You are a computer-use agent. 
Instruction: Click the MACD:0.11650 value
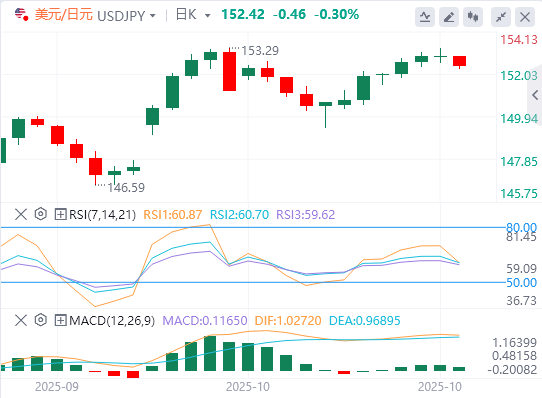click(x=205, y=321)
